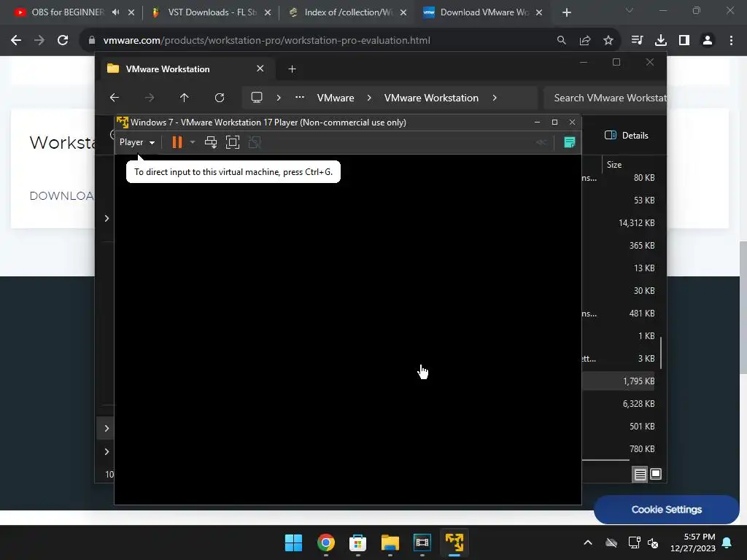This screenshot has height=560, width=747.
Task: Select the VMware breadcrumb folder
Action: [336, 98]
